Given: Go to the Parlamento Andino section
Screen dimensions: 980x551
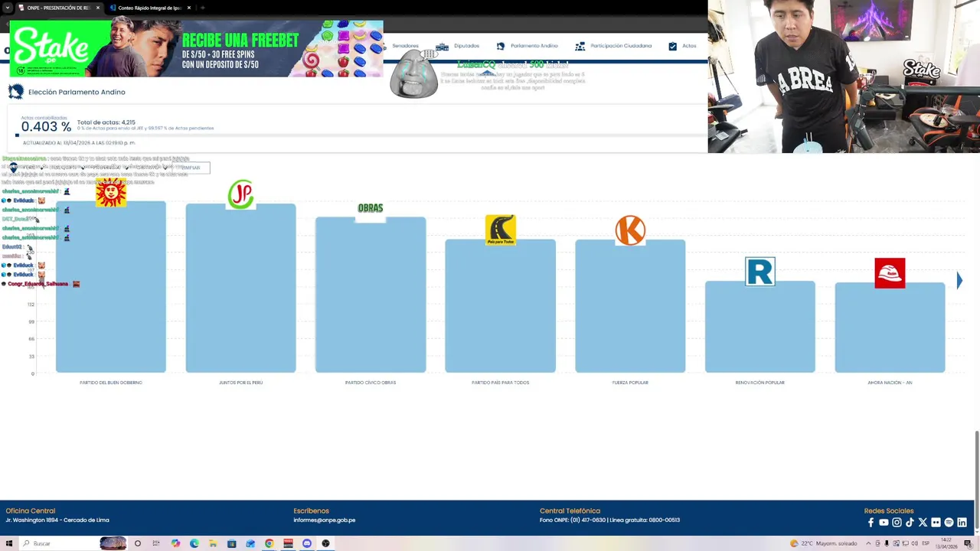Looking at the screenshot, I should 534,46.
